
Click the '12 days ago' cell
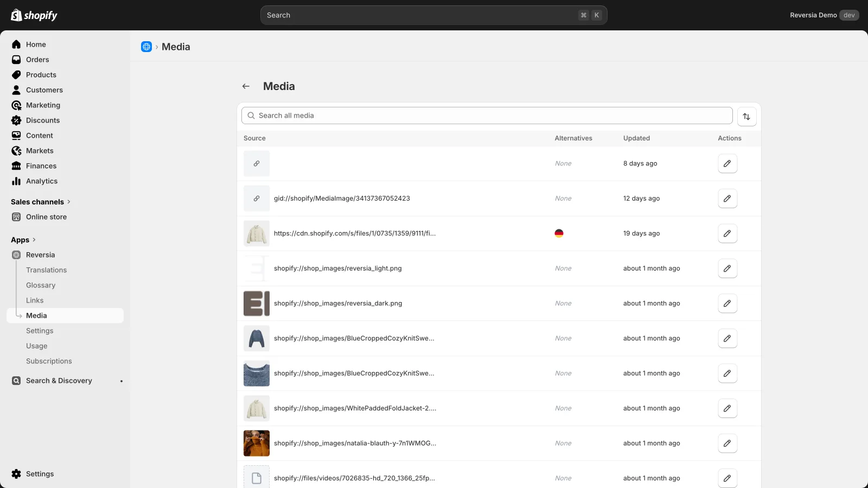click(x=642, y=198)
